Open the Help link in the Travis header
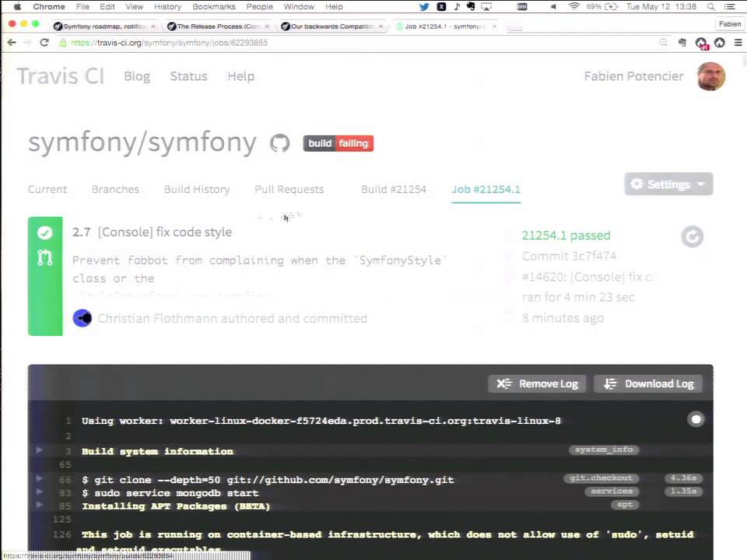The image size is (747, 560). [x=240, y=76]
